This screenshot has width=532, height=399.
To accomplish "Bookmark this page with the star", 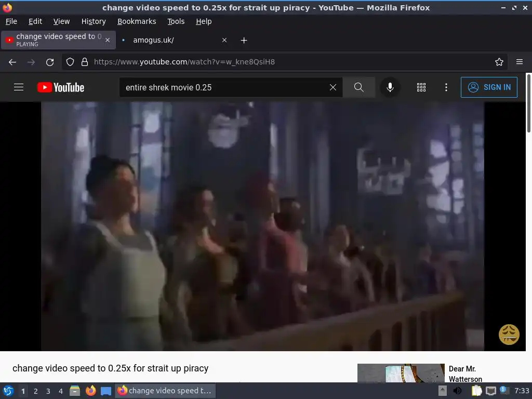I will [x=499, y=62].
